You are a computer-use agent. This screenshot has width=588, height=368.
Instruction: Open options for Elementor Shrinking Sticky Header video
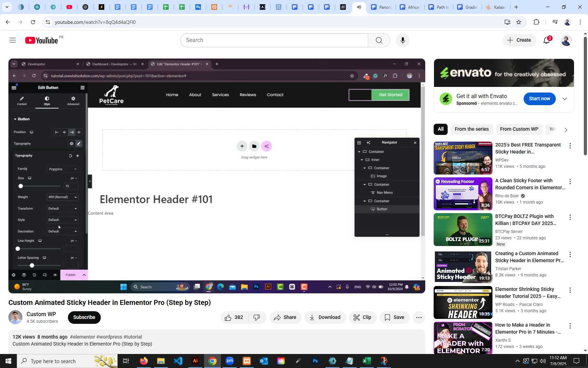pos(570,290)
